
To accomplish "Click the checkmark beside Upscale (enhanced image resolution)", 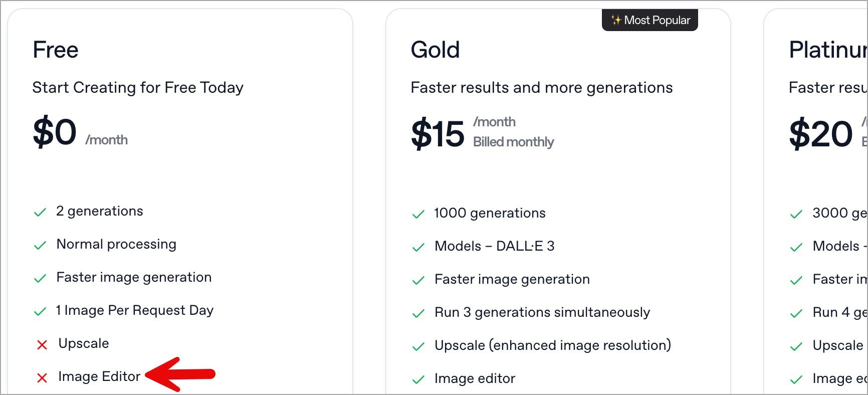I will click(418, 347).
